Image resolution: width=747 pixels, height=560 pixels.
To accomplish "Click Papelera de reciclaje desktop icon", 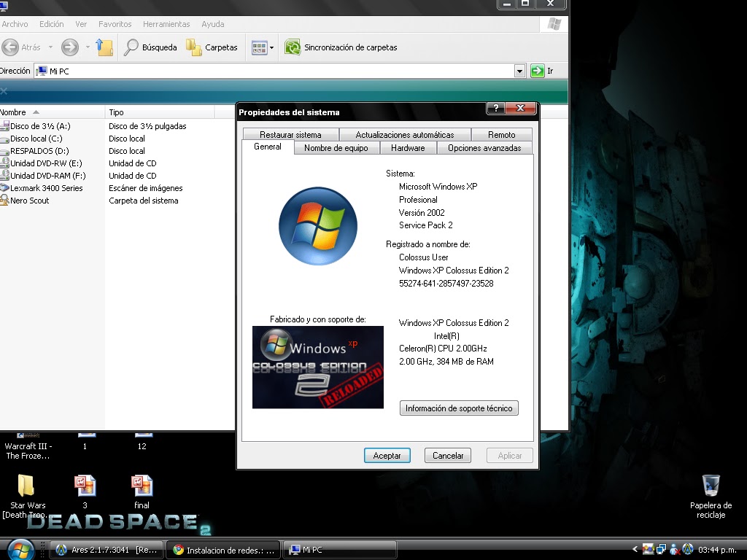I will pyautogui.click(x=711, y=485).
